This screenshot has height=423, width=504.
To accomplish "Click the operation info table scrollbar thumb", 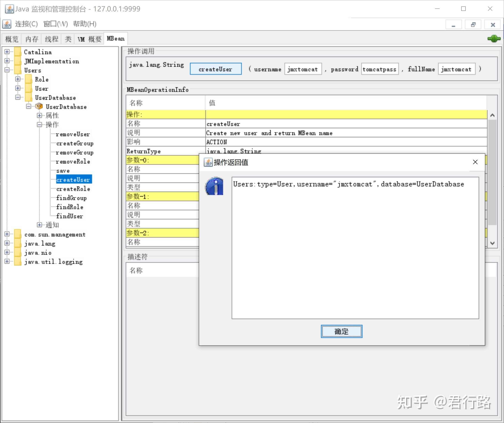I will coord(492,172).
